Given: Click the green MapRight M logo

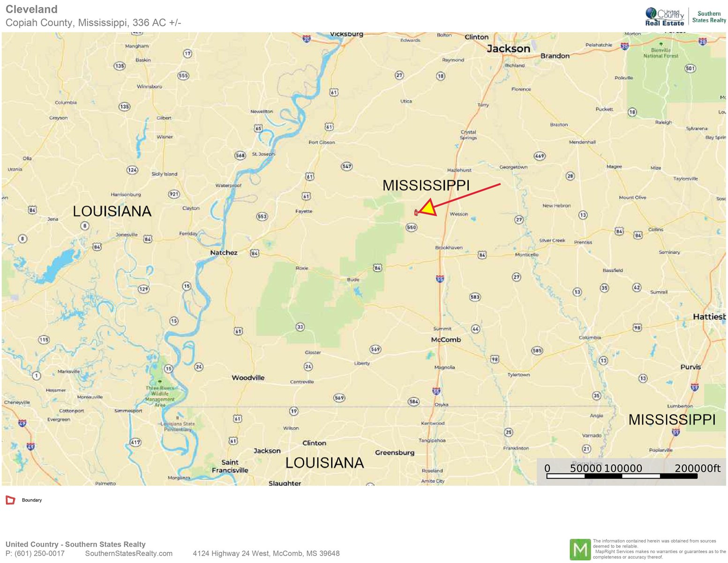Looking at the screenshot, I should point(580,549).
